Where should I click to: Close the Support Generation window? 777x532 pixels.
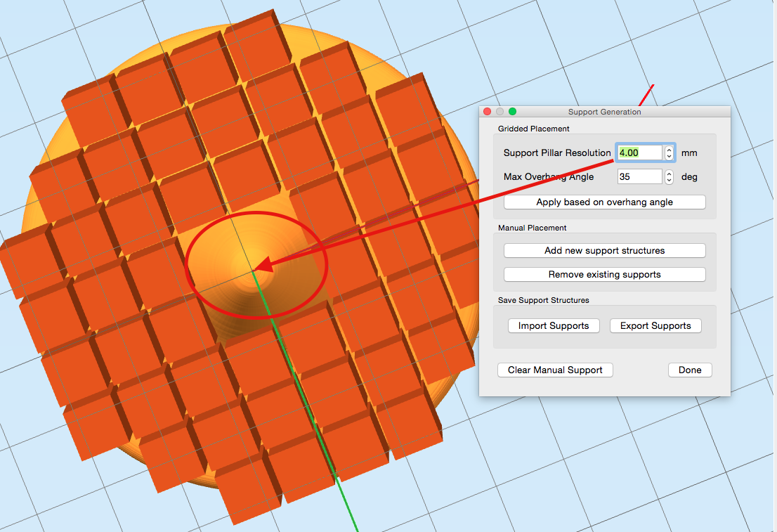487,112
